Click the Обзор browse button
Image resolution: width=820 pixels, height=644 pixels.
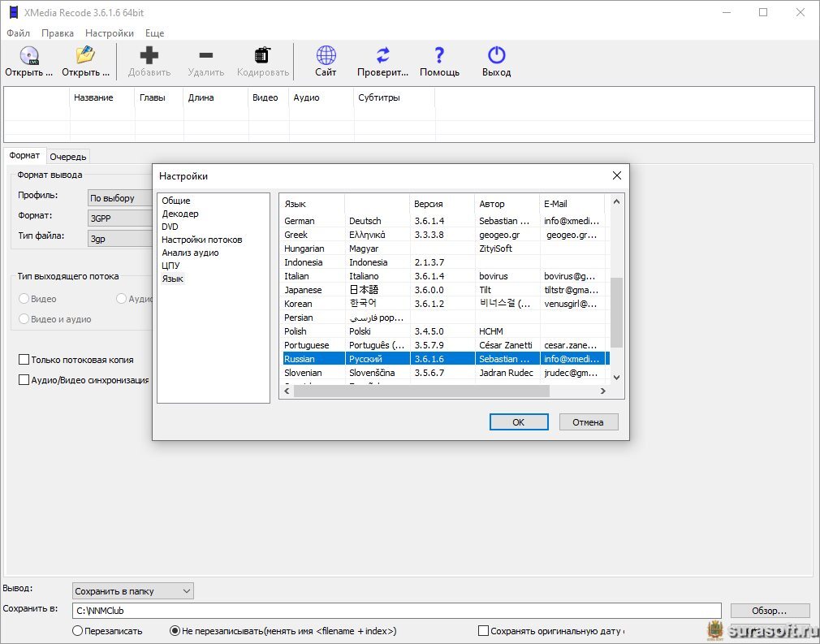[x=769, y=611]
